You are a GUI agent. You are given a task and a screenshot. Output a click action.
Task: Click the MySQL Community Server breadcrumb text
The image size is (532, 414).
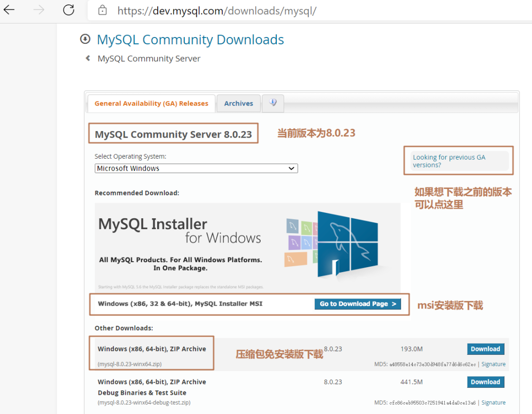[149, 58]
